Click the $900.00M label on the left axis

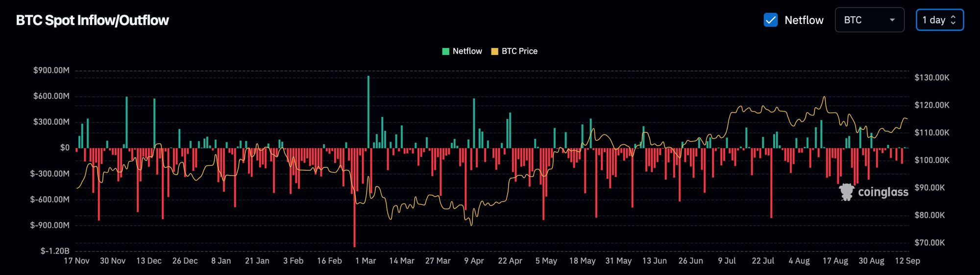pyautogui.click(x=51, y=70)
